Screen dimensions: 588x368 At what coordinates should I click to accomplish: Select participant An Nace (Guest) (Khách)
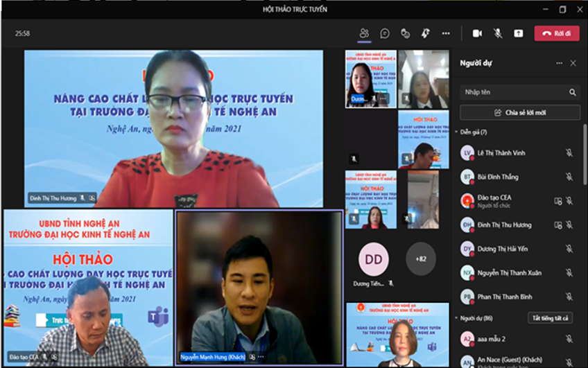519,360
